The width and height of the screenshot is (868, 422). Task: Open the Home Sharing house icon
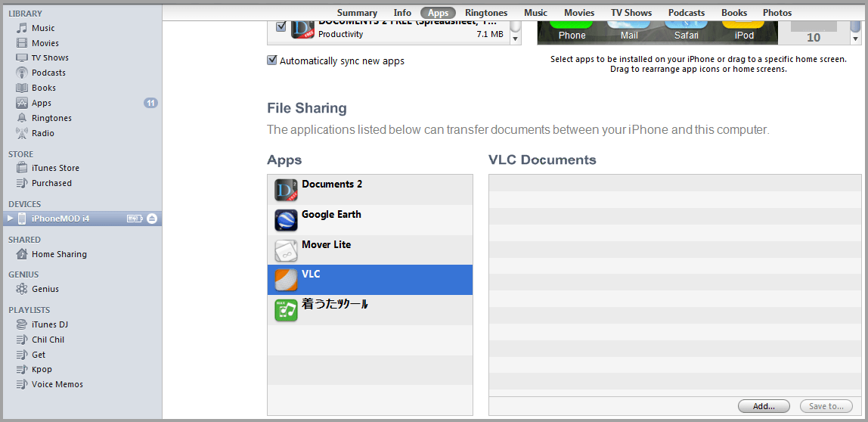tap(22, 254)
